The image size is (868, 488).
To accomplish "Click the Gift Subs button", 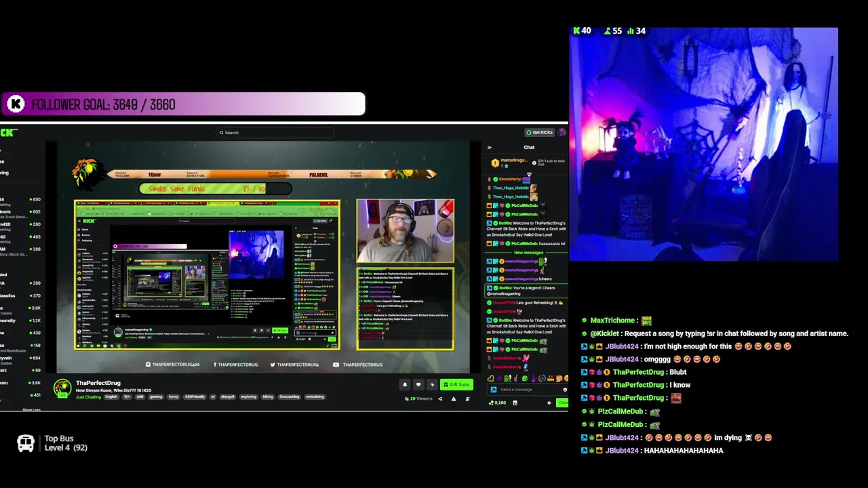I will tap(456, 384).
